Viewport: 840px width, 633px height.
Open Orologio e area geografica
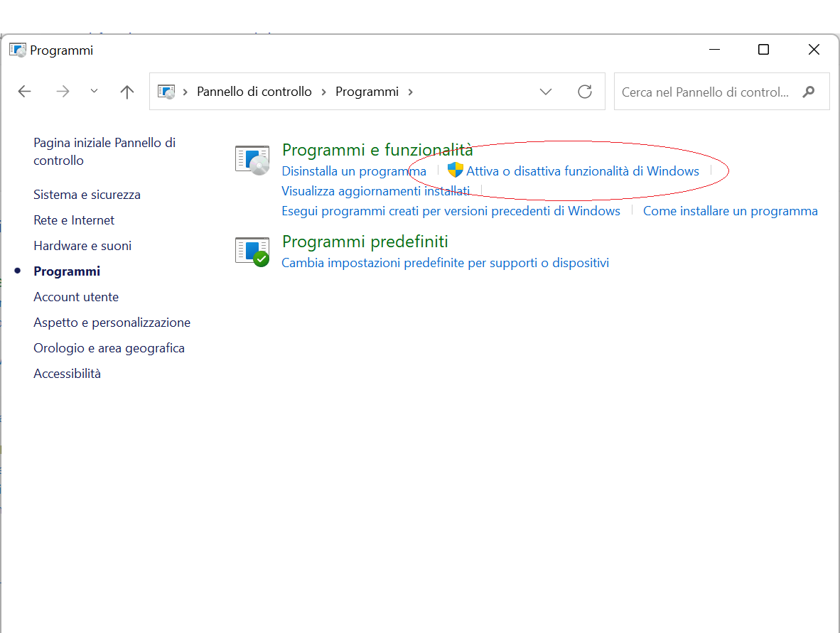109,348
